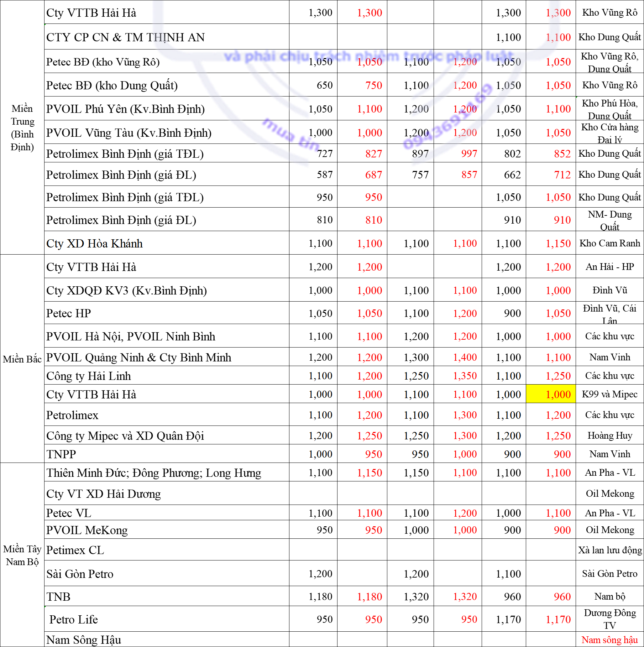Click the 'Miền Bắc' region cell
Viewport: 644px width, 647px height.
click(22, 359)
